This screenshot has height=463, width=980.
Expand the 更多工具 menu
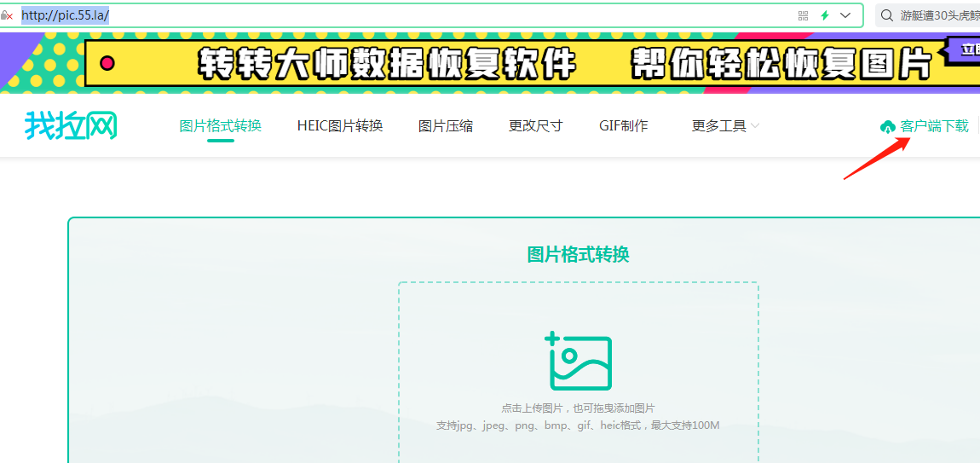click(x=725, y=125)
